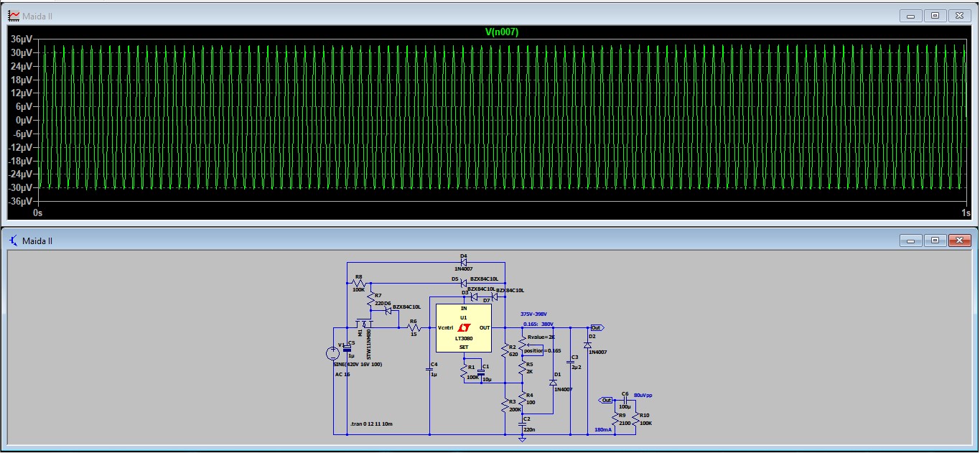Click the LT3080 regulator U1 component
The width and height of the screenshot is (980, 453).
coord(463,328)
